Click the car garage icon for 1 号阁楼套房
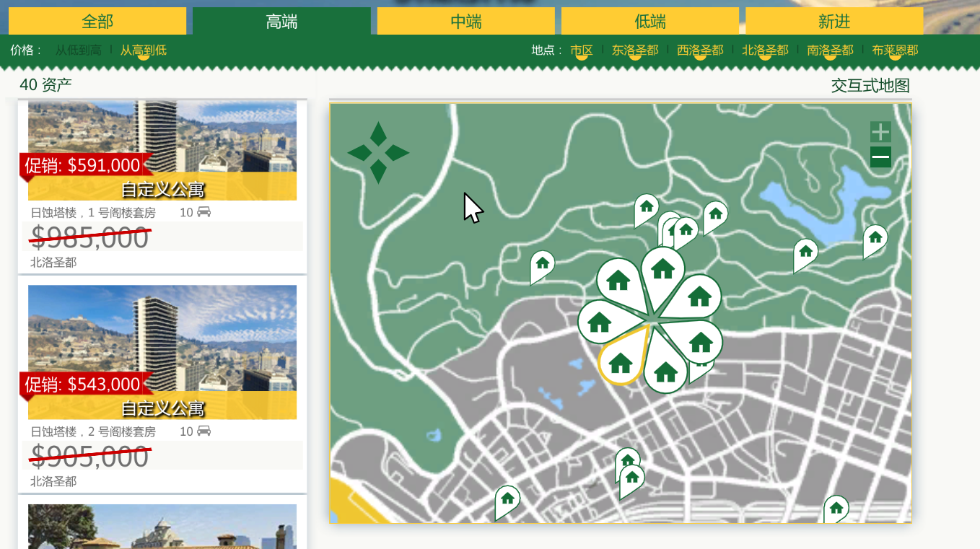980x549 pixels. pyautogui.click(x=204, y=212)
